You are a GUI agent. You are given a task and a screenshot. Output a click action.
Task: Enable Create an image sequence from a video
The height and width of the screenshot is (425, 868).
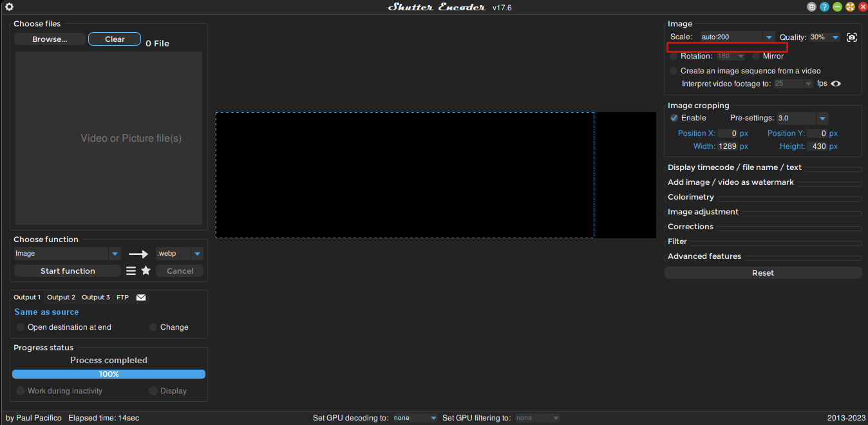coord(674,71)
